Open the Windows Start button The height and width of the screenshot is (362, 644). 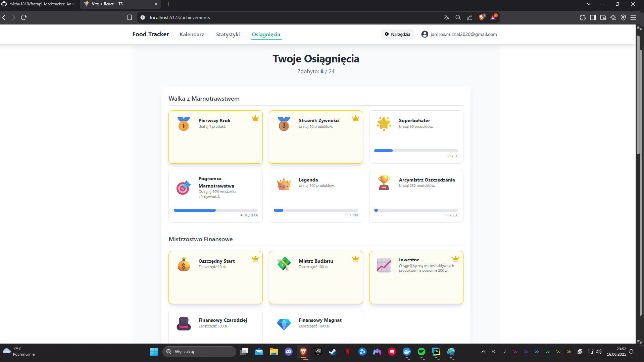pyautogui.click(x=154, y=352)
